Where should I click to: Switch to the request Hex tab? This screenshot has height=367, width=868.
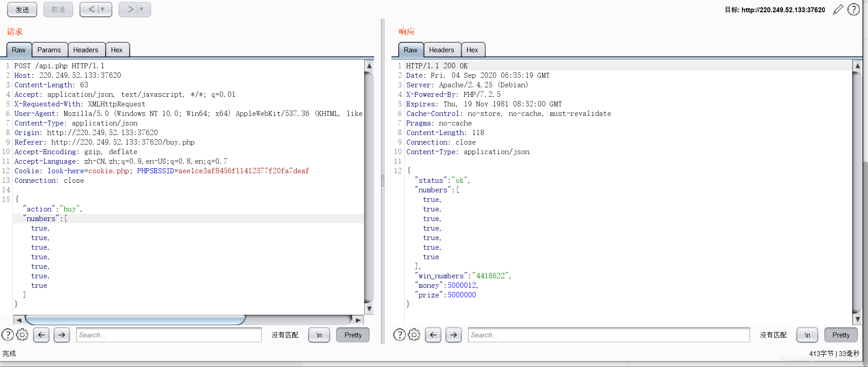[x=117, y=50]
